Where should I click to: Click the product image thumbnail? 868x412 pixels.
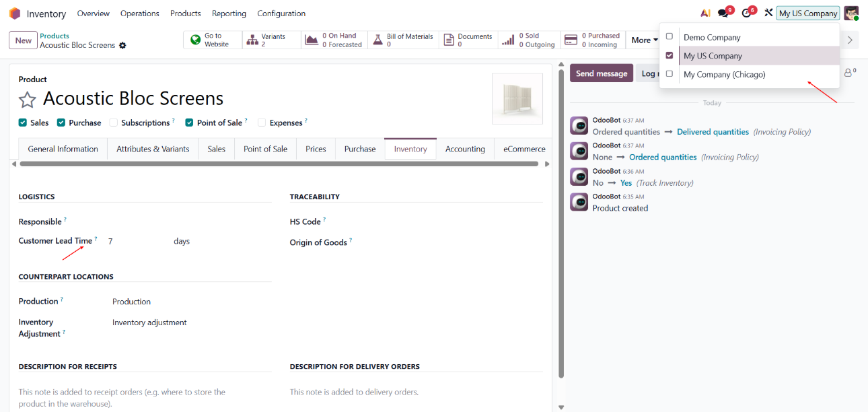(x=517, y=99)
